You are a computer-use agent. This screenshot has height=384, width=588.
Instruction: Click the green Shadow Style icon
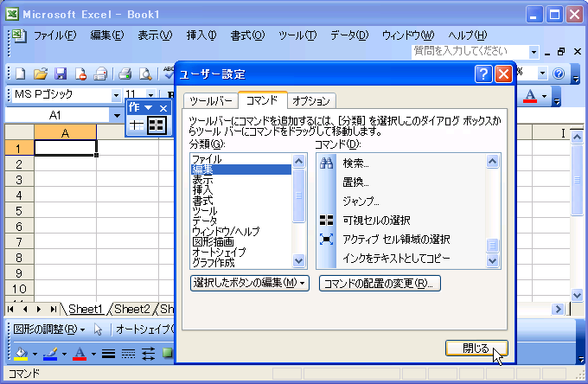pos(167,353)
